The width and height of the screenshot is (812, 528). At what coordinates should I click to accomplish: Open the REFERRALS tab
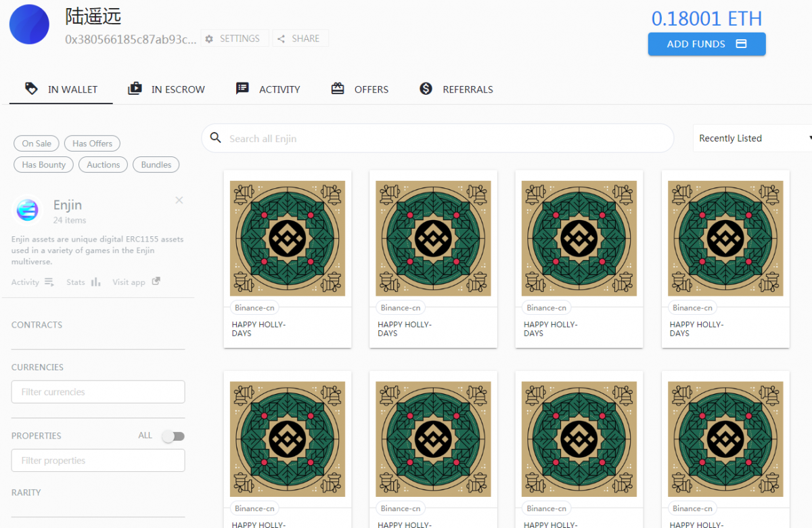click(x=456, y=89)
